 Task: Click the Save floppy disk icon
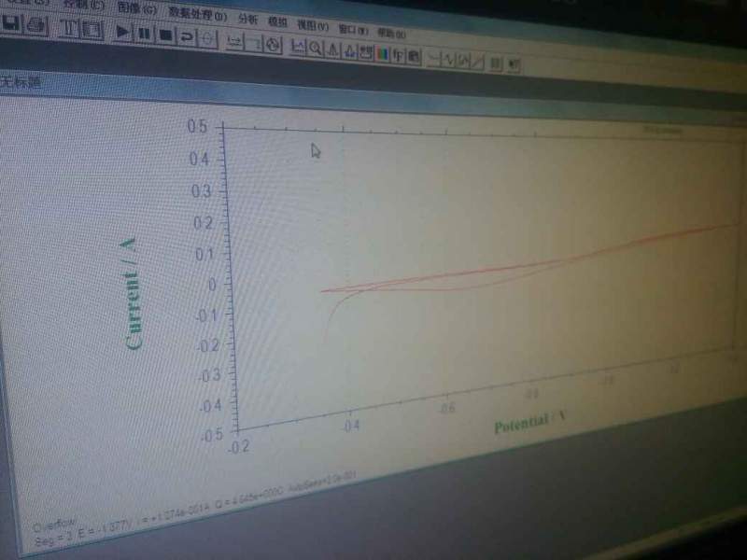click(x=10, y=22)
